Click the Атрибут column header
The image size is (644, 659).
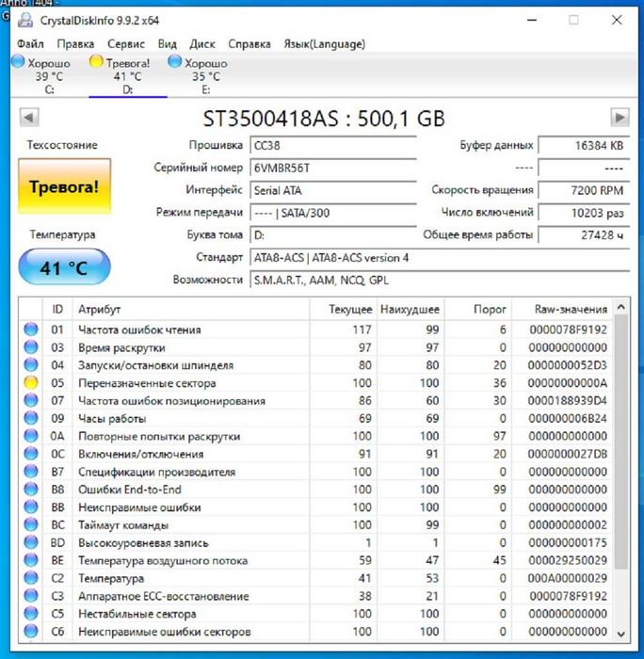click(191, 310)
